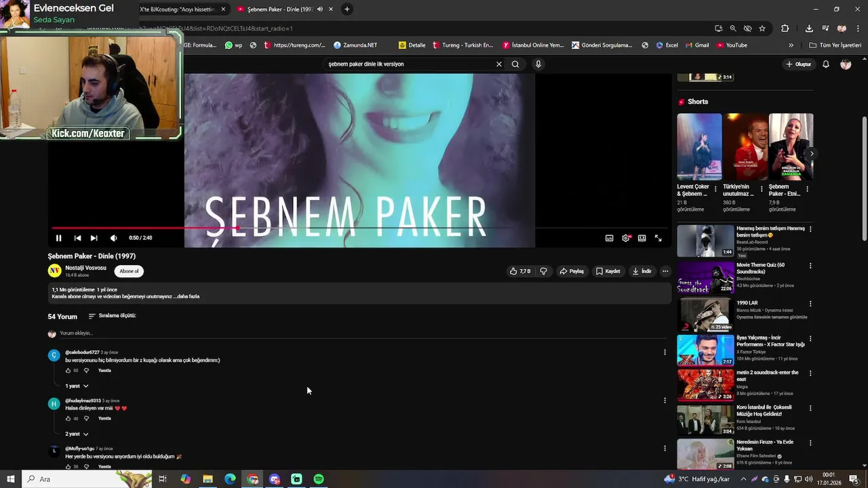The image size is (868, 488).
Task: Open options menu for @hudaylmaz9315 comment
Action: (x=665, y=401)
